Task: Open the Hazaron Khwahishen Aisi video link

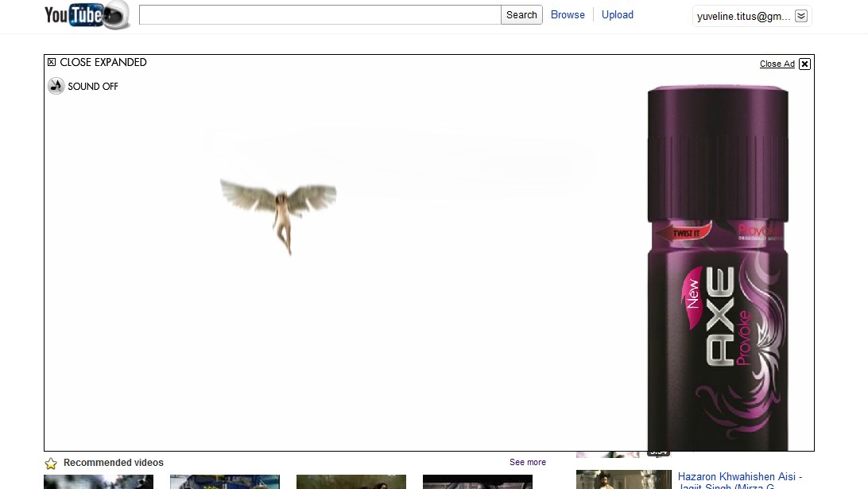Action: 740,479
